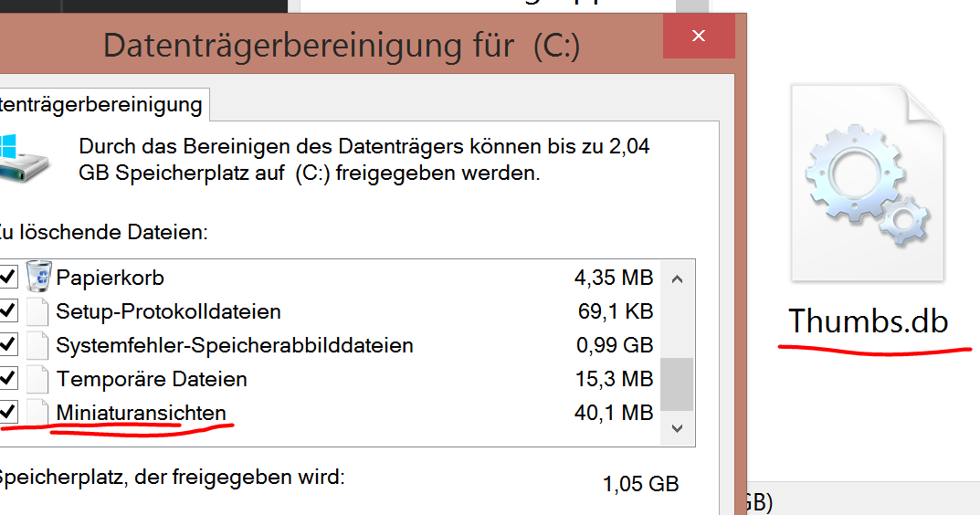Select the Miniaturansichten list entry
Viewport: 980px width, 515px height.
pos(141,413)
